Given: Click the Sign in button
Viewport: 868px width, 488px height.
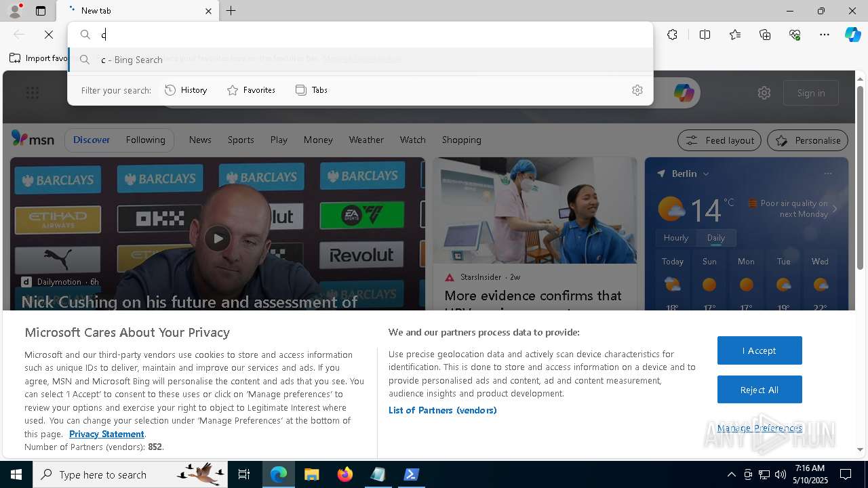Looking at the screenshot, I should click(811, 93).
